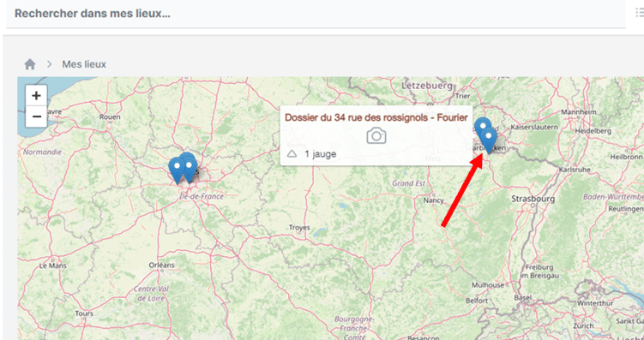Select the leftmost map marker near Île-de-France

tap(177, 170)
